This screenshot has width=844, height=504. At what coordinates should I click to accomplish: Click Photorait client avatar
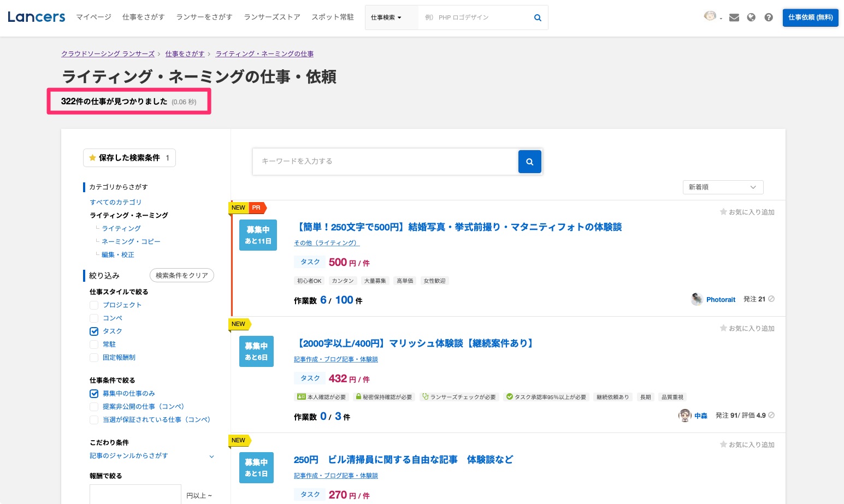697,299
